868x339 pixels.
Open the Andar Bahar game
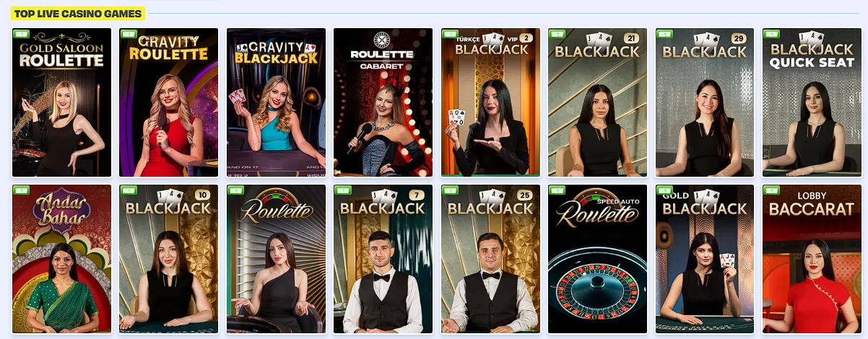coord(62,259)
